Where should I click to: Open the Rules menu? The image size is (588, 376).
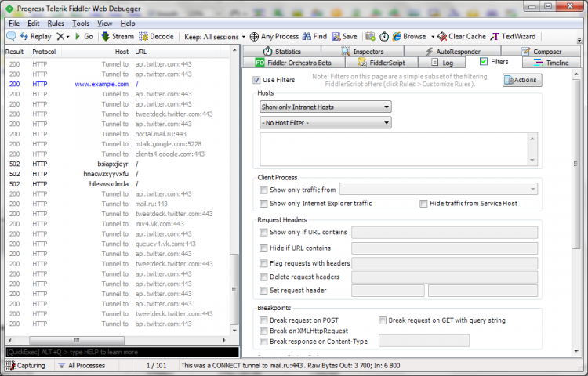coord(56,23)
